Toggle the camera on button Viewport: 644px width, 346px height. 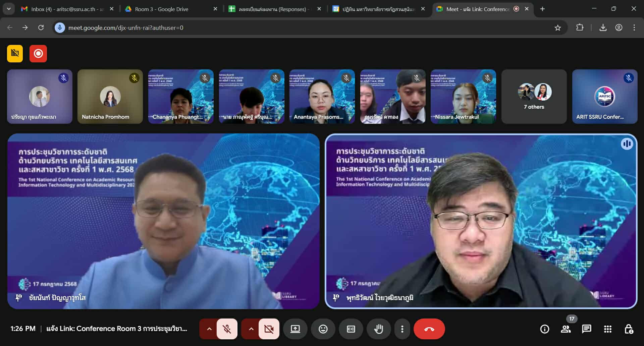pos(269,329)
